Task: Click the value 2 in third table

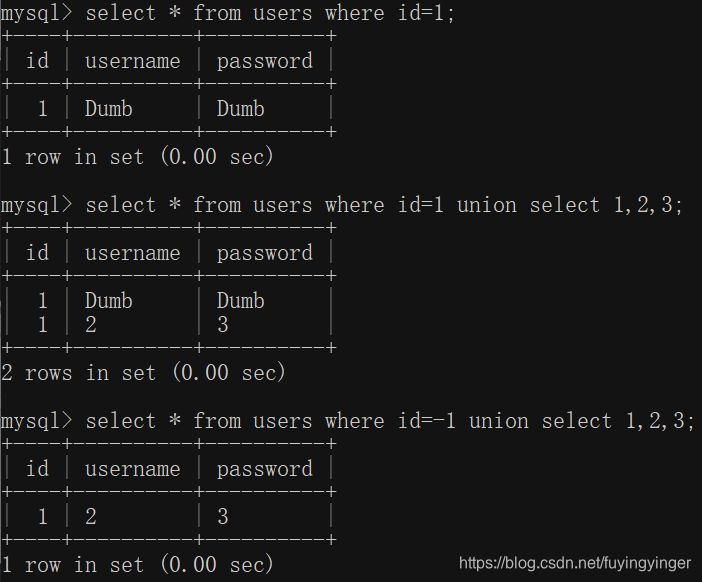Action: coord(91,517)
